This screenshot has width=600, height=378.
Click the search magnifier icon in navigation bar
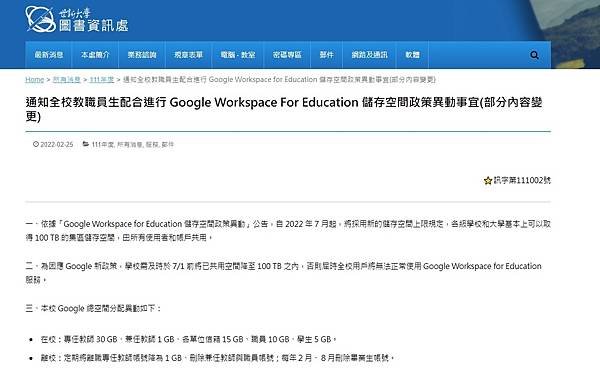tap(534, 55)
